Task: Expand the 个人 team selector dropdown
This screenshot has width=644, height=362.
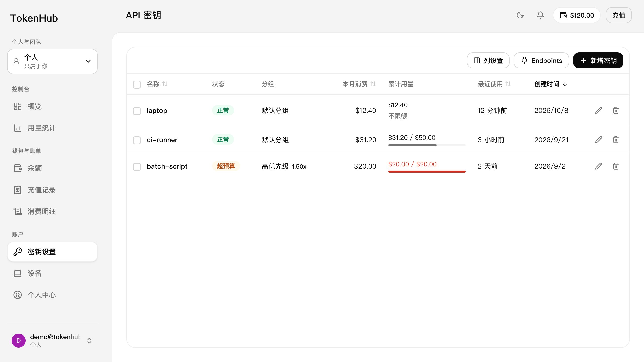Action: 52,61
